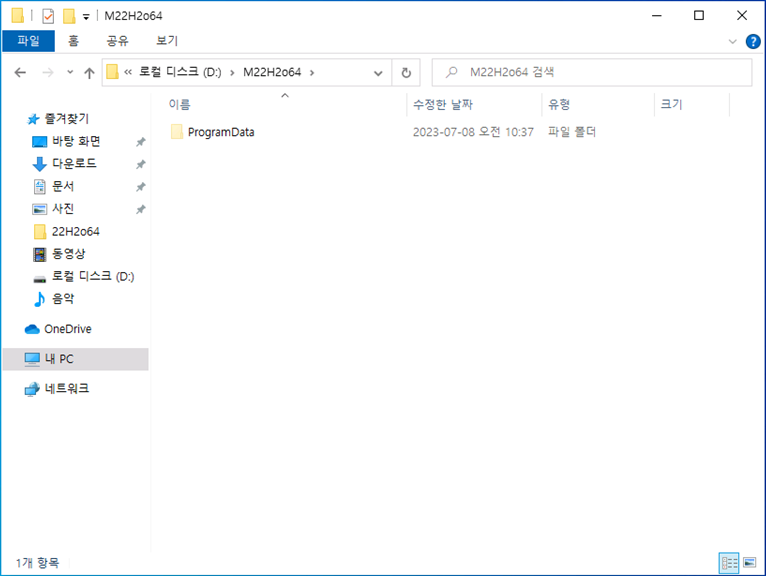Open the 파일 ribbon tab

[28, 41]
